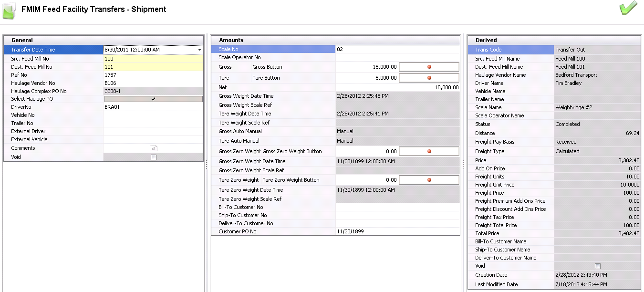The image size is (644, 292).
Task: Open the Transfer Date Time dropdown
Action: 199,50
